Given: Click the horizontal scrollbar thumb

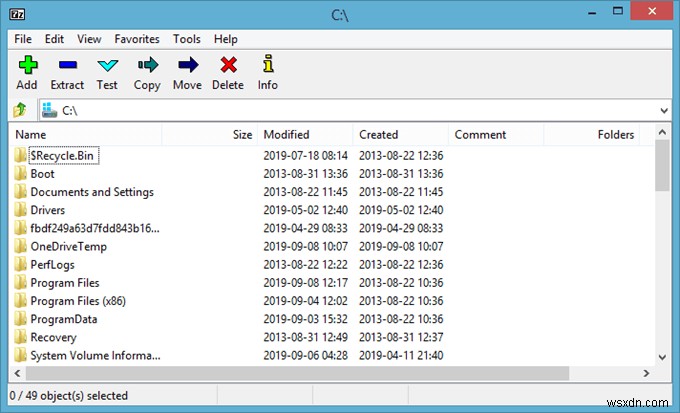Looking at the screenshot, I should coord(298,373).
